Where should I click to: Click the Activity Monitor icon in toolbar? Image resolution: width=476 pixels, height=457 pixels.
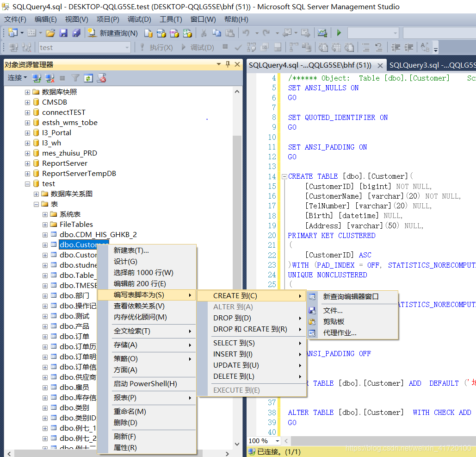(322, 33)
